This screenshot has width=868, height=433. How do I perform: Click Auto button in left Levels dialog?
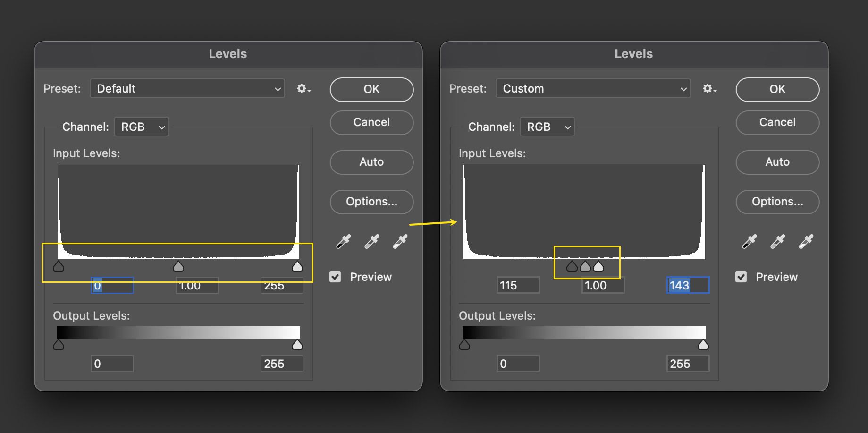pyautogui.click(x=371, y=162)
